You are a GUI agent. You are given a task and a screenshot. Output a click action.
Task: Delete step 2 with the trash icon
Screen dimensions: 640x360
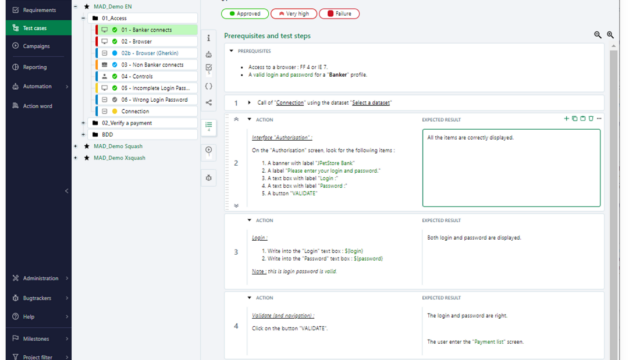click(x=591, y=118)
